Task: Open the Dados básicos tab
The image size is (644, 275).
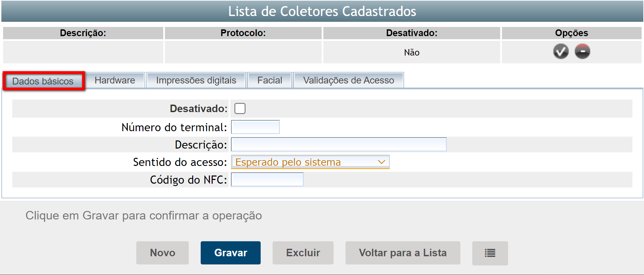Action: (x=43, y=81)
